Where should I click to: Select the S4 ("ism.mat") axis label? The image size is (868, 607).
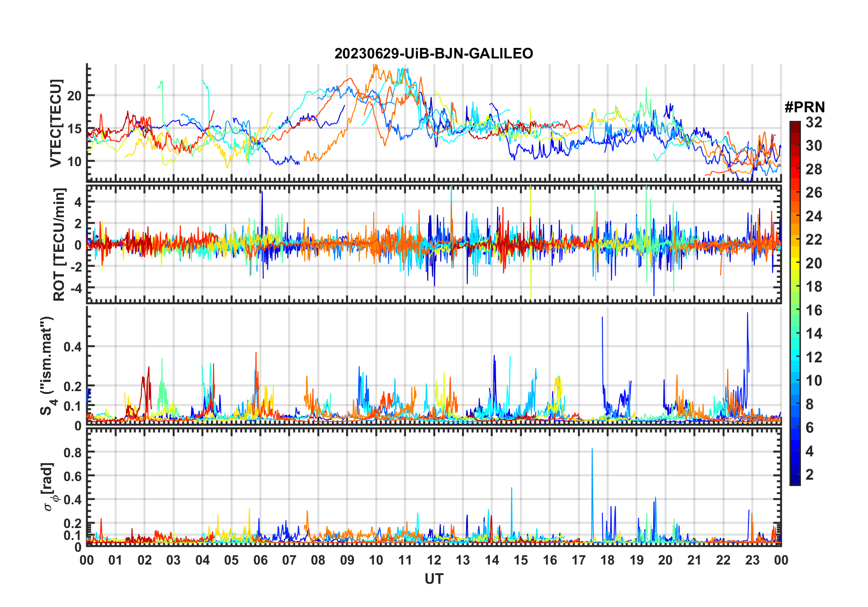coord(47,365)
